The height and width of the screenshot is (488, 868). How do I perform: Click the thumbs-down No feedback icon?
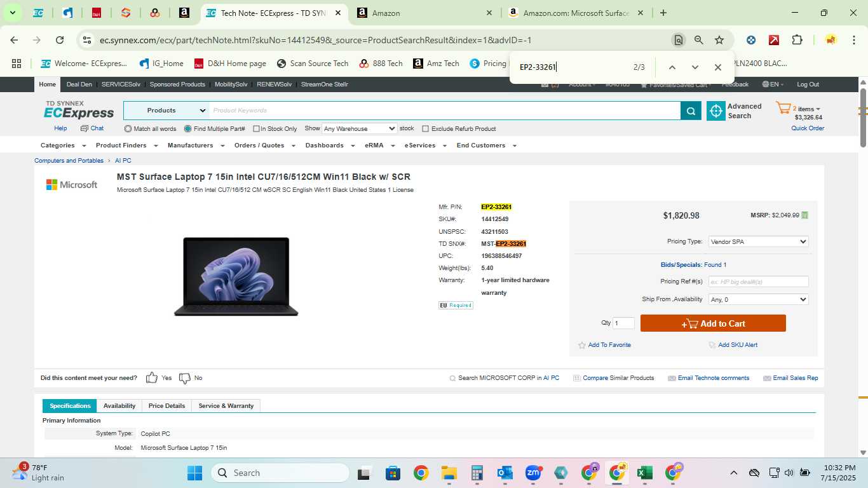185,378
